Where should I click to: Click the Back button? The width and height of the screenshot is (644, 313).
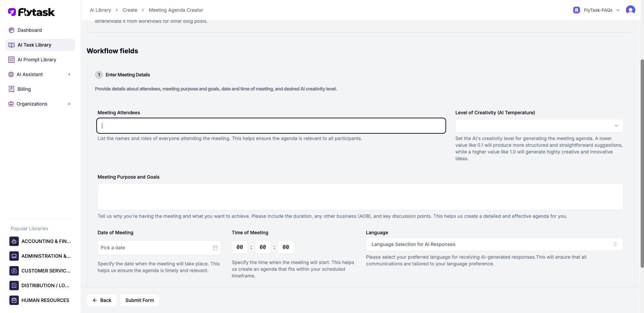click(102, 300)
